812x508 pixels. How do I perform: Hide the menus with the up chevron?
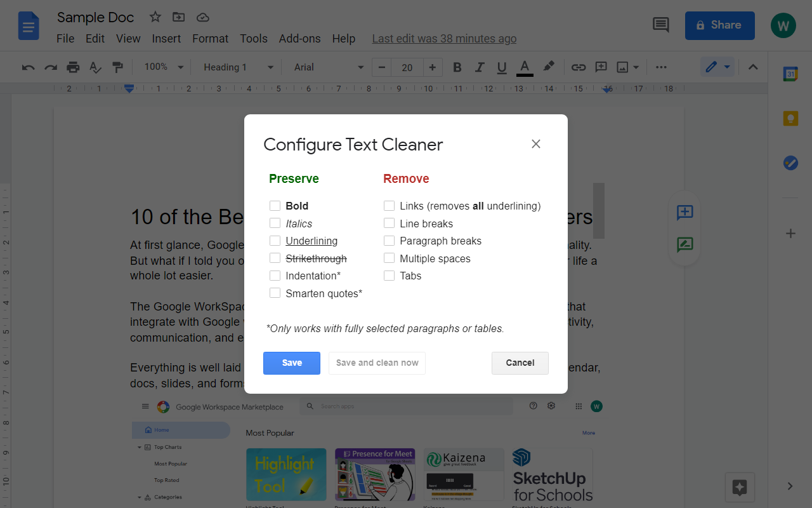click(753, 67)
